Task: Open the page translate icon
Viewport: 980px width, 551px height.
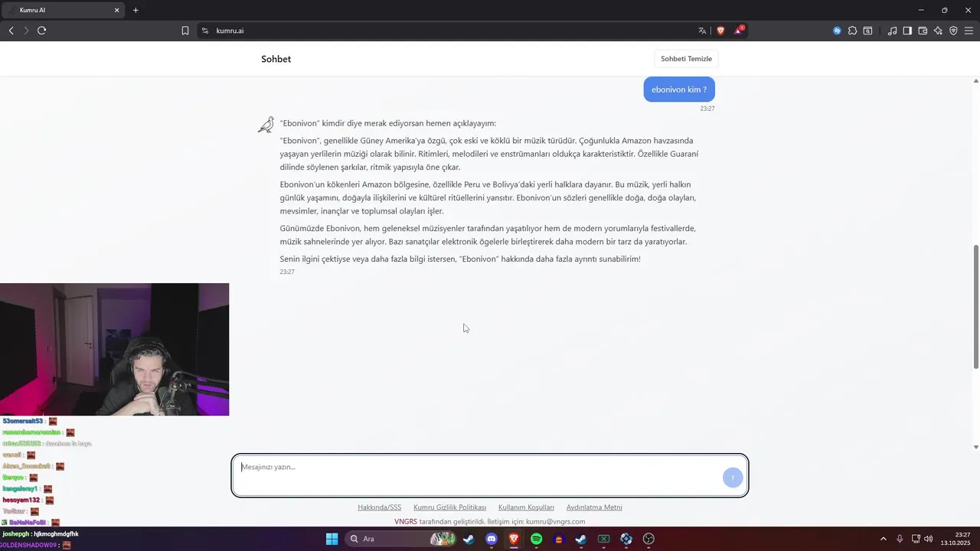Action: coord(702,31)
